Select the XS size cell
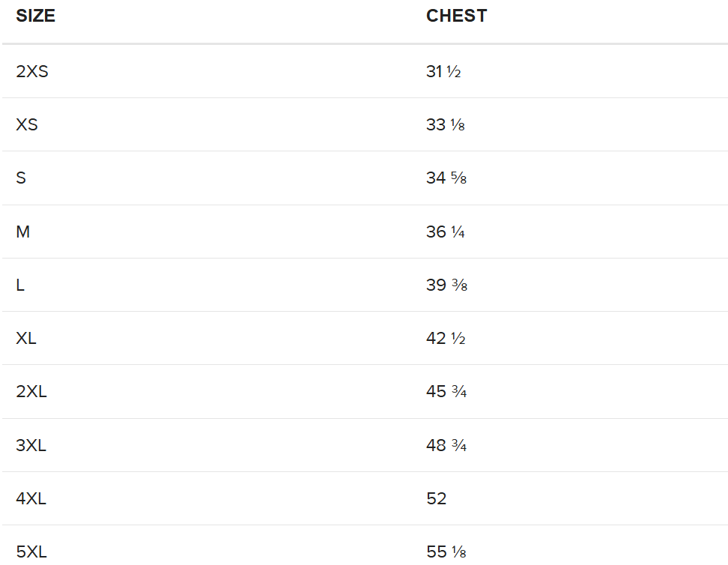The height and width of the screenshot is (565, 728). tap(27, 125)
